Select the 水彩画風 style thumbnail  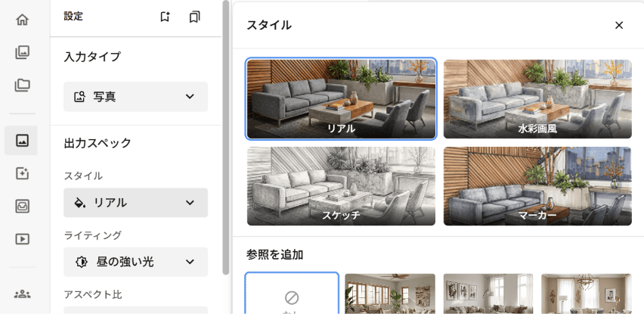537,98
